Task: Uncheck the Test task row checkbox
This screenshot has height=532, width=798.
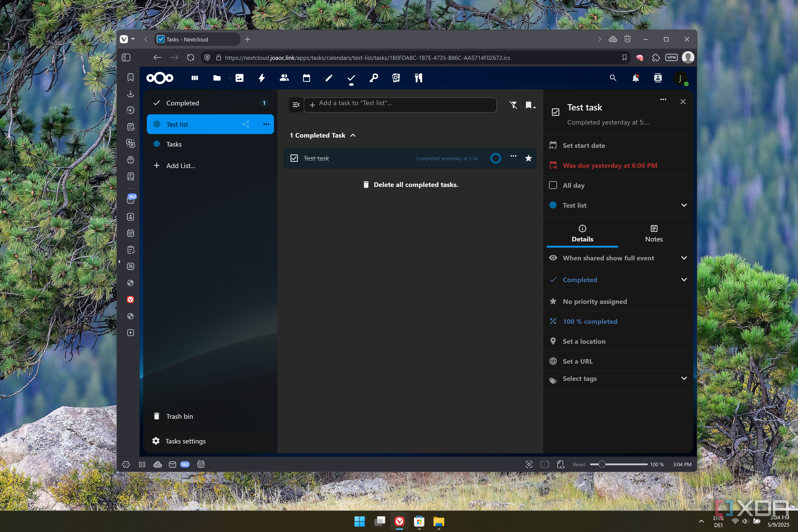Action: [x=294, y=158]
